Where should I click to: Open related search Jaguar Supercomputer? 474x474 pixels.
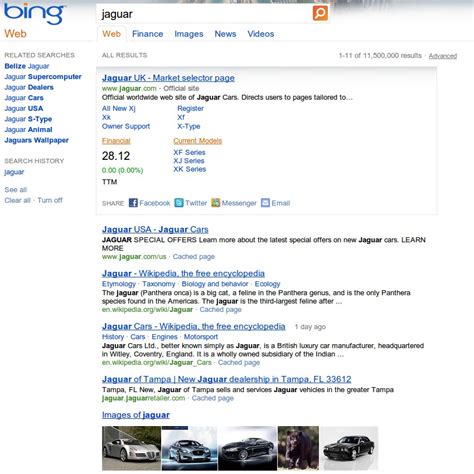coord(43,77)
